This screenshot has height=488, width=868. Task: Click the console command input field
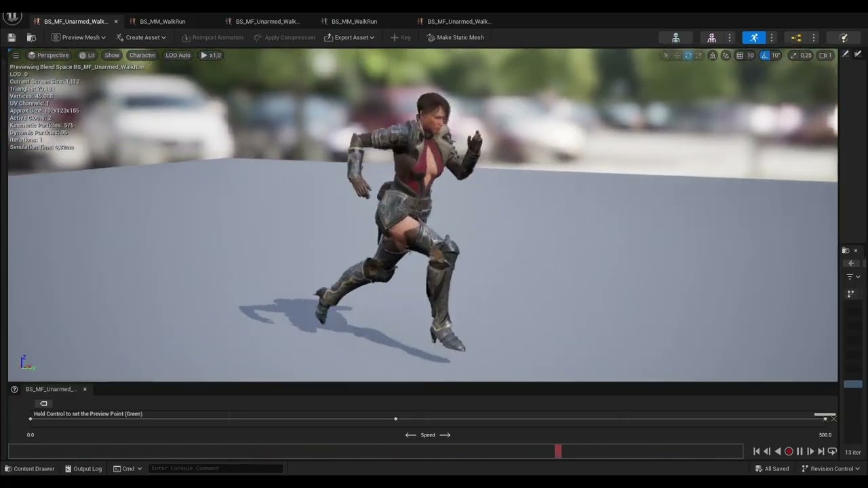216,468
